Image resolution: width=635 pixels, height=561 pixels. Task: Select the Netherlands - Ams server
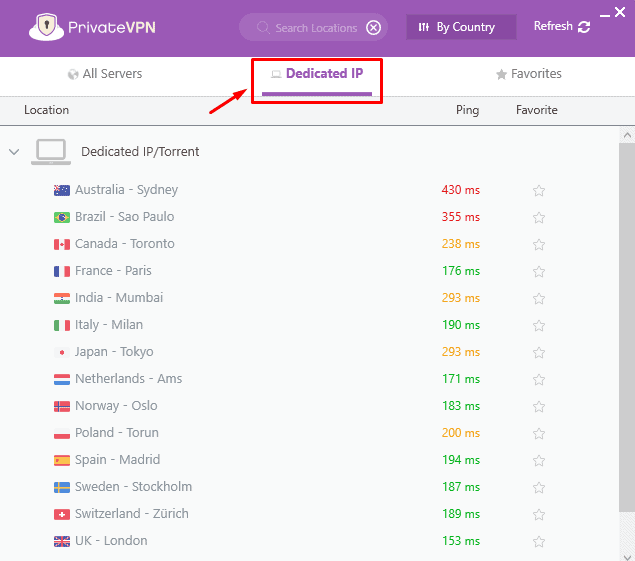tap(128, 379)
